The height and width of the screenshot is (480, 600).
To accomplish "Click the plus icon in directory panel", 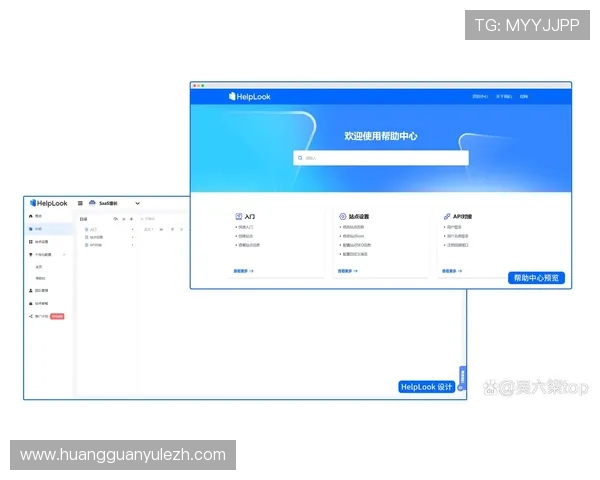I will [x=132, y=218].
